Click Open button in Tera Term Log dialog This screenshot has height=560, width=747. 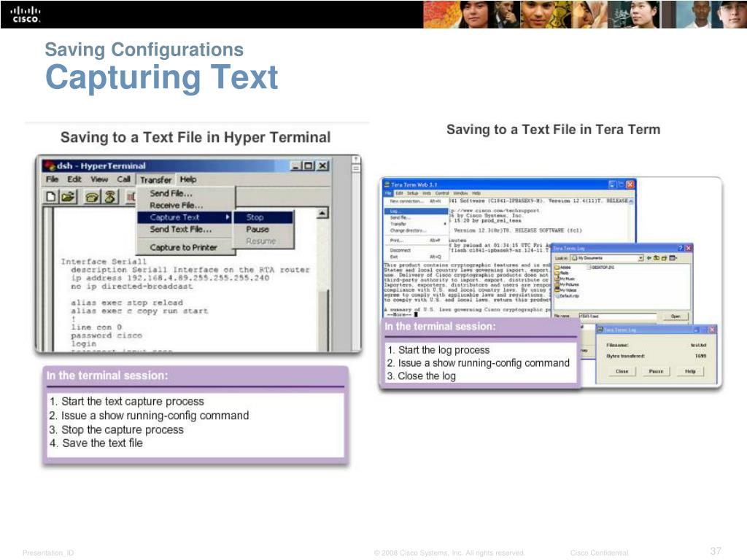pos(676,316)
